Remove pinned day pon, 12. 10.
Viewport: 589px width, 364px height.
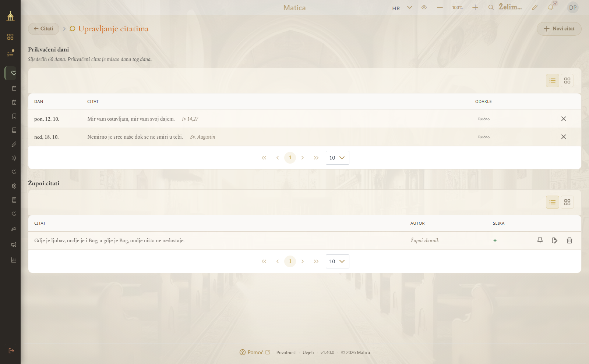(x=564, y=119)
